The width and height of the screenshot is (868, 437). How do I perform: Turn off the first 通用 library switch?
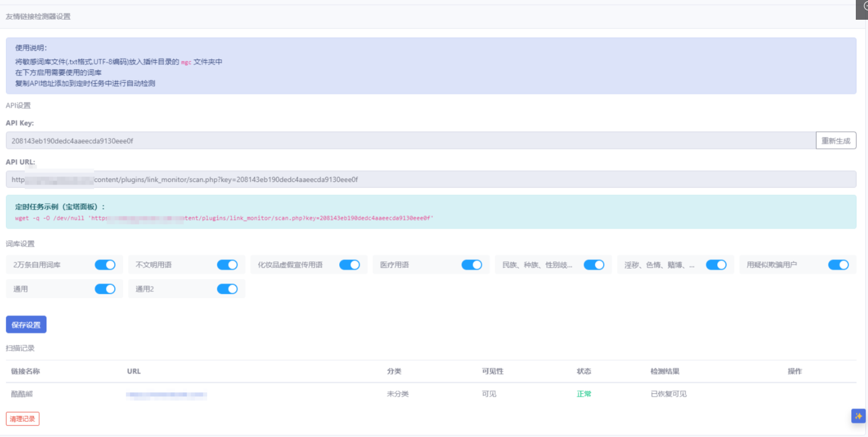click(x=105, y=289)
